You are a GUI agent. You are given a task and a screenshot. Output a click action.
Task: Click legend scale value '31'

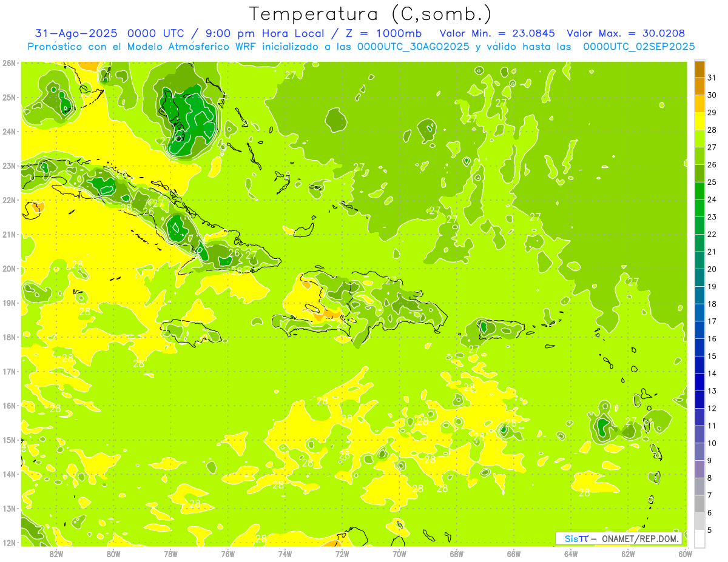pyautogui.click(x=712, y=78)
